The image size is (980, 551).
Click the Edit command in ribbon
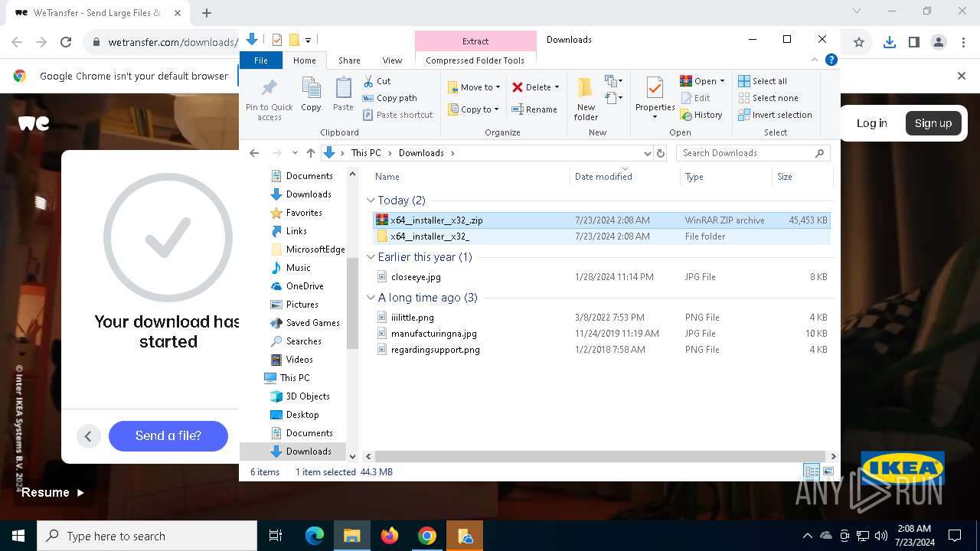(695, 98)
